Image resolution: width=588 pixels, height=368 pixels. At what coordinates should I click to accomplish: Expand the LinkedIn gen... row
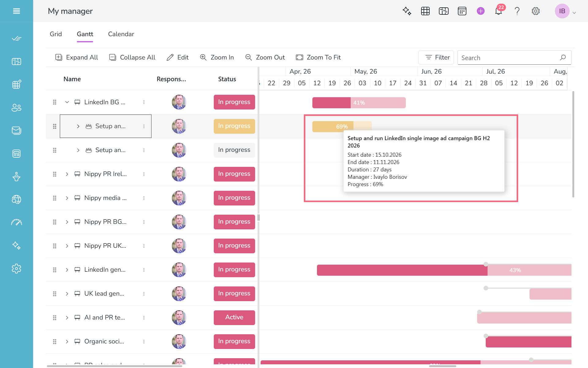click(67, 270)
